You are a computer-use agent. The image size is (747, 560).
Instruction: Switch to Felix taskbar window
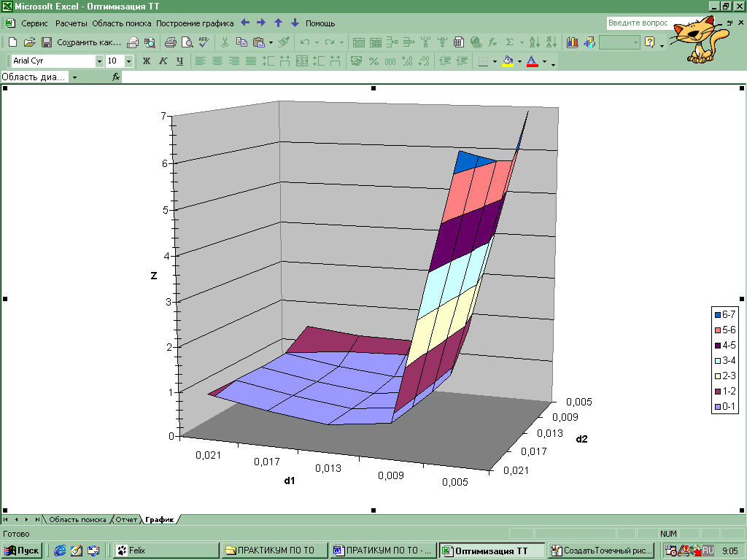[x=166, y=551]
